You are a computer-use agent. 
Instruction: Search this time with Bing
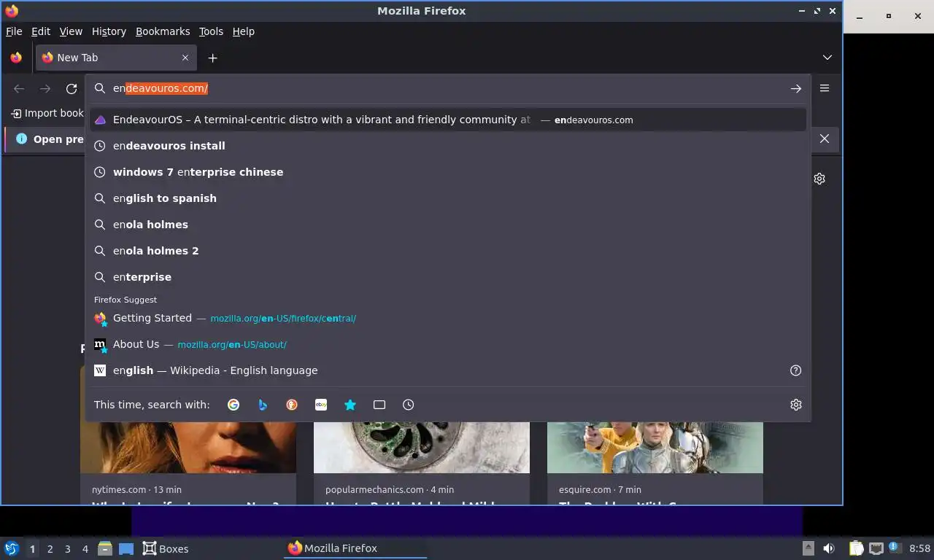263,405
